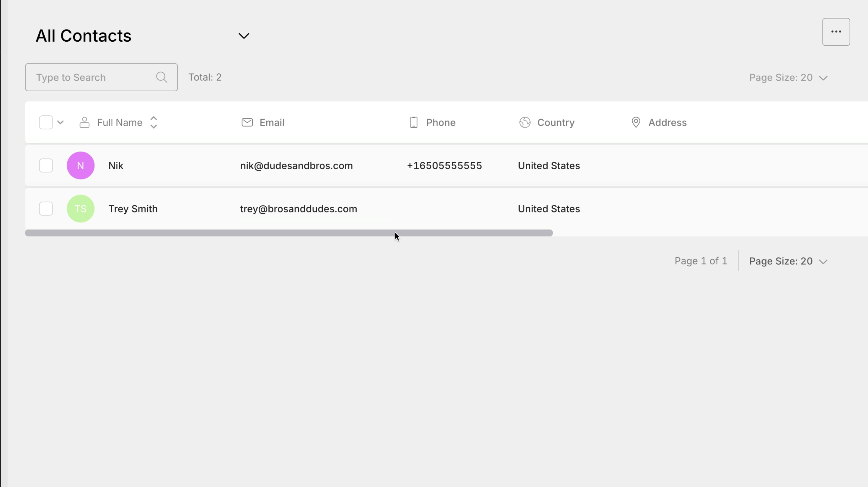Click the search magnifier icon

(162, 77)
